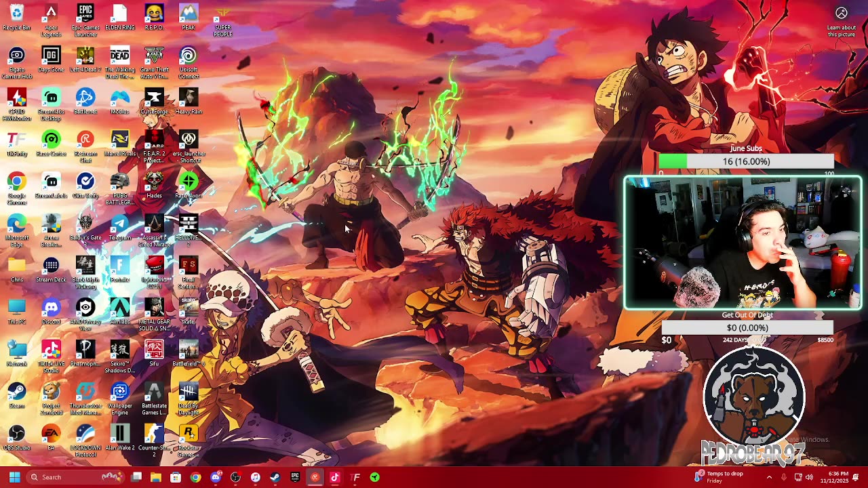Launch Assassin's Creed Mirage shortcut
Viewport: 868px width, 488px height.
[x=154, y=230]
